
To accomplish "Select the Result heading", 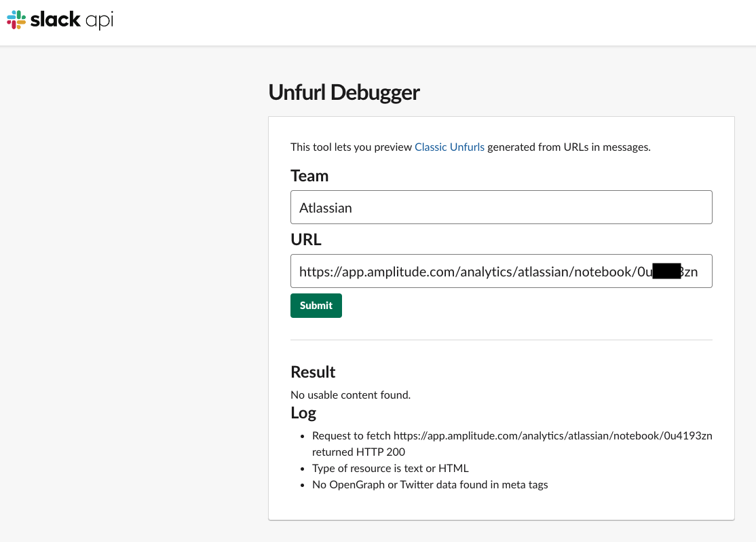I will click(x=313, y=372).
